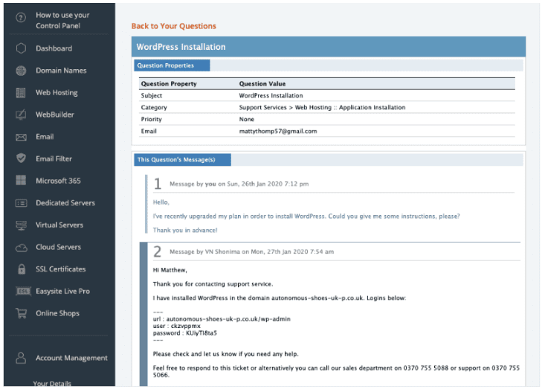The width and height of the screenshot is (545, 392).
Task: Click the user : ckzvppmx line
Action: click(176, 327)
